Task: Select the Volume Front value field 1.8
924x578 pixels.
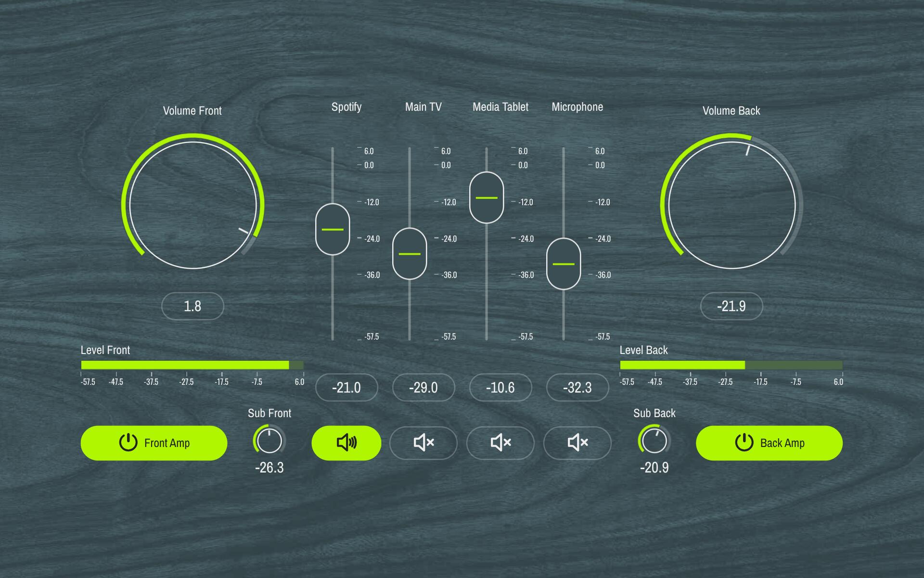Action: pyautogui.click(x=192, y=306)
